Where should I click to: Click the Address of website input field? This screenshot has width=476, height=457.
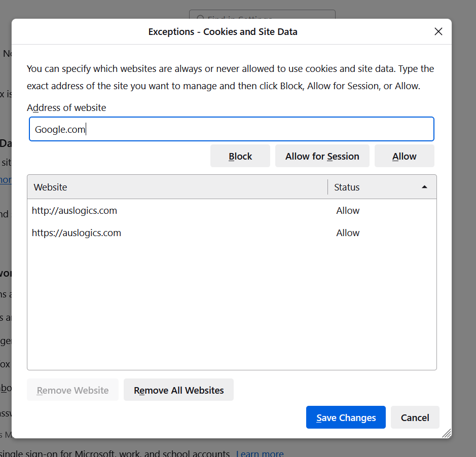[231, 129]
